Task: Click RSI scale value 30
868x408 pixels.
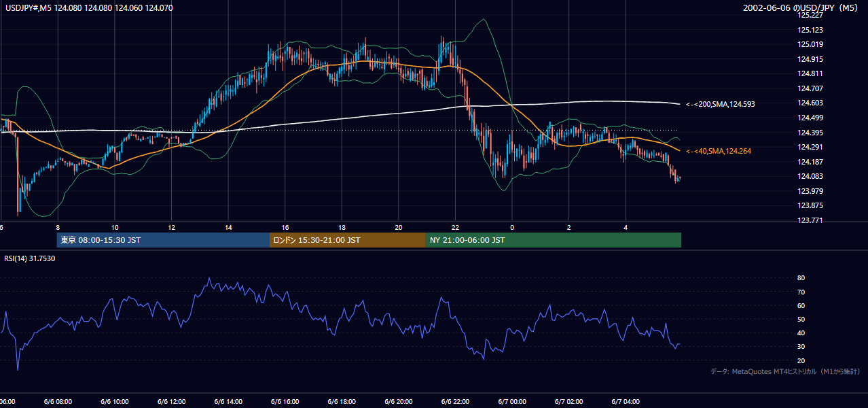Action: [x=801, y=346]
